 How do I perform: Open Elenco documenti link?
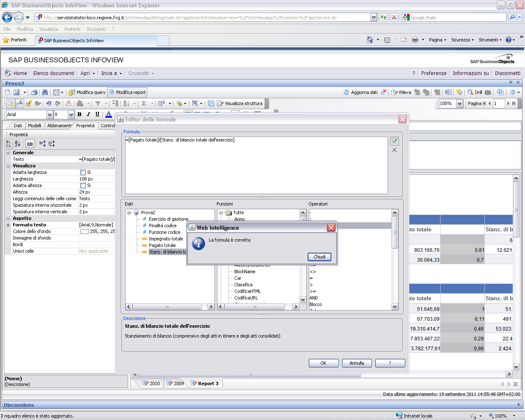54,73
